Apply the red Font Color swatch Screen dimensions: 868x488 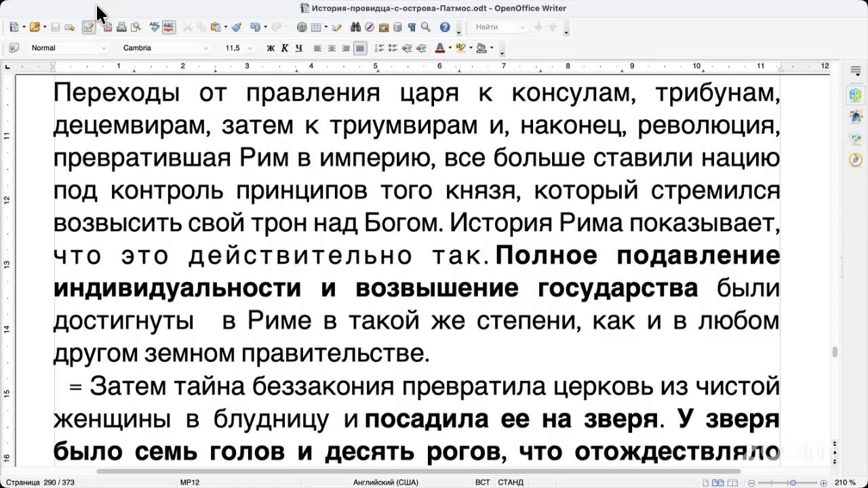pyautogui.click(x=439, y=48)
